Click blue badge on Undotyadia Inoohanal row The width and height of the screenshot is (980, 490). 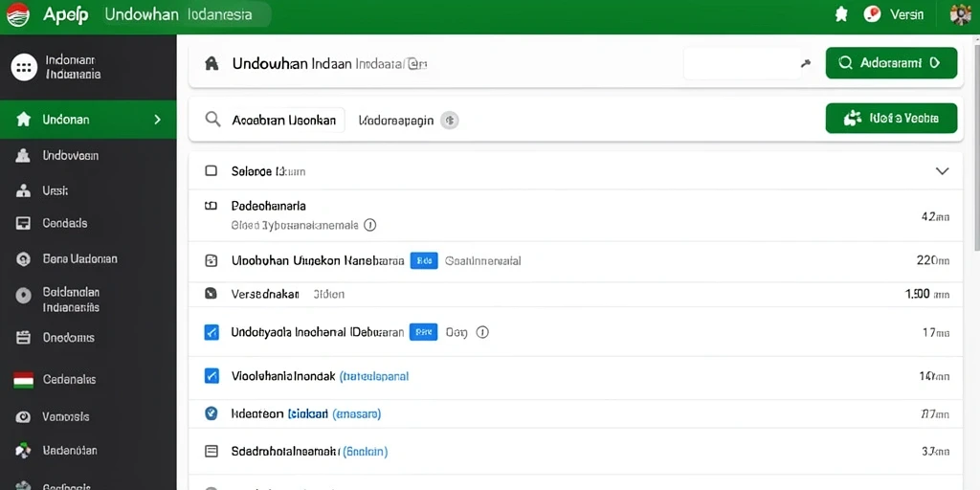pyautogui.click(x=423, y=332)
